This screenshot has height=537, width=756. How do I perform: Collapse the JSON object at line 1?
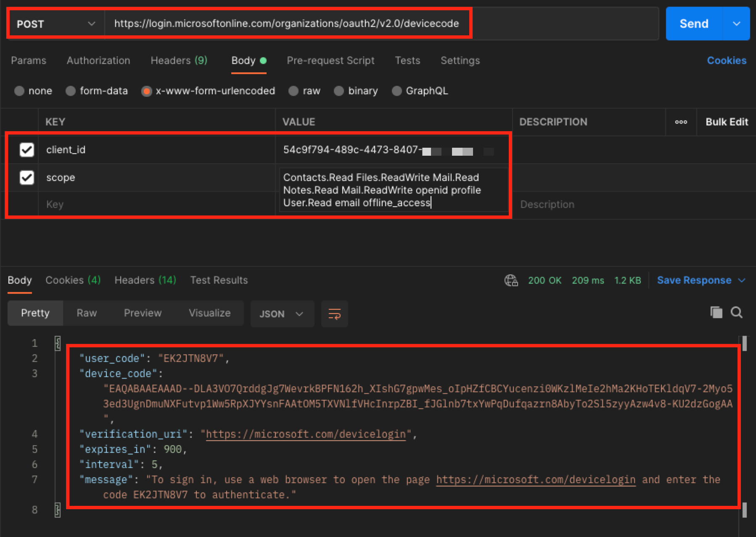click(58, 343)
